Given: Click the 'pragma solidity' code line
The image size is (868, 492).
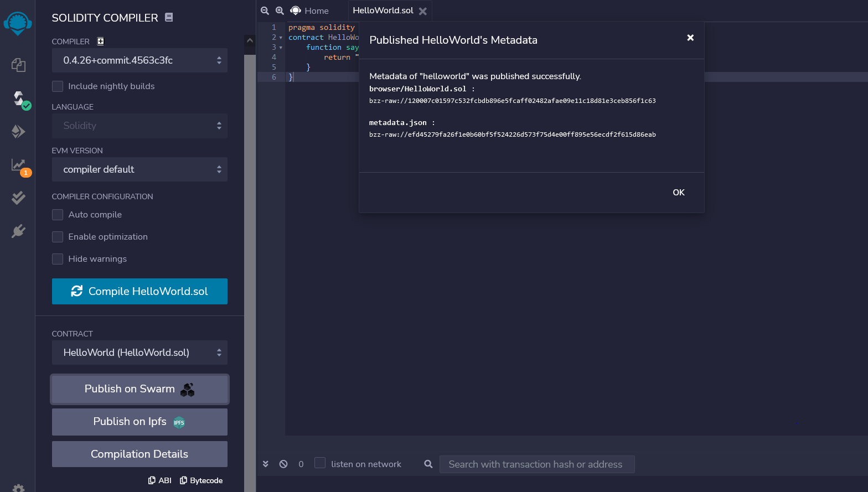Looking at the screenshot, I should click(x=322, y=27).
